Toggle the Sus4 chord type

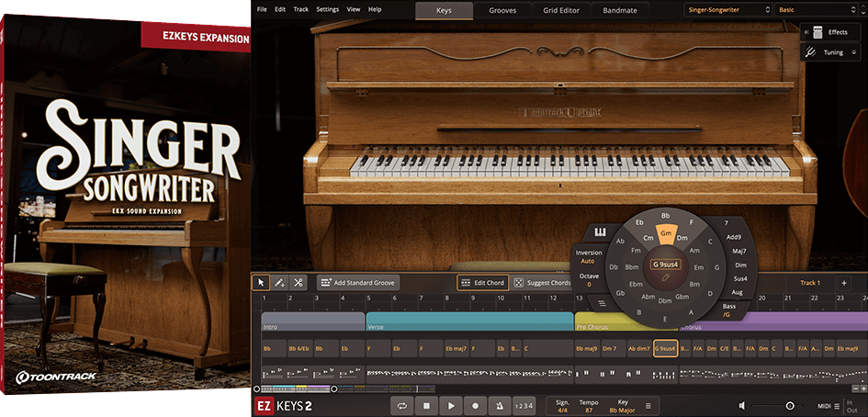[x=740, y=278]
